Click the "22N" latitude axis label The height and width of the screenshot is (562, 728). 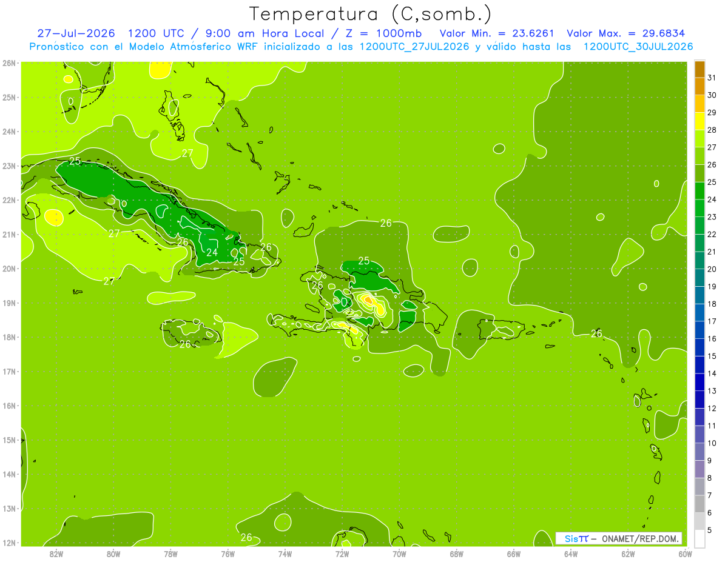pos(9,200)
